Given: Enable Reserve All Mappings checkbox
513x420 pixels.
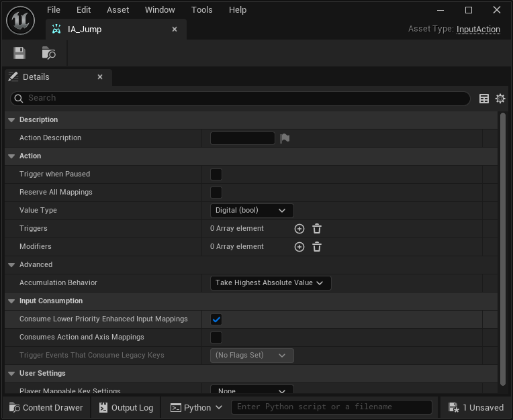Looking at the screenshot, I should click(x=216, y=193).
